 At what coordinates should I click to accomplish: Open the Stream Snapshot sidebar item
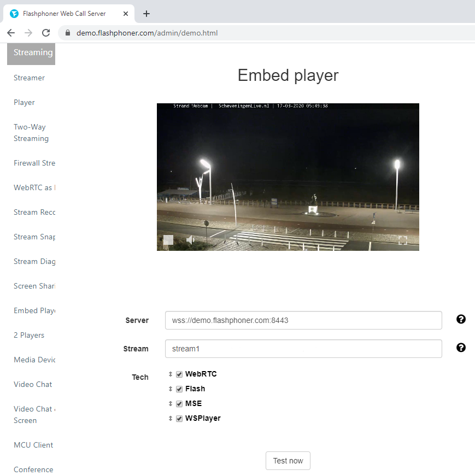pos(34,237)
